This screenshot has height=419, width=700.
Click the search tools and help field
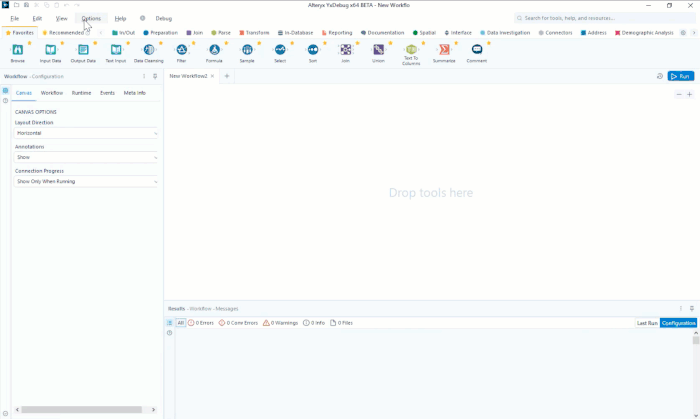[x=604, y=18]
